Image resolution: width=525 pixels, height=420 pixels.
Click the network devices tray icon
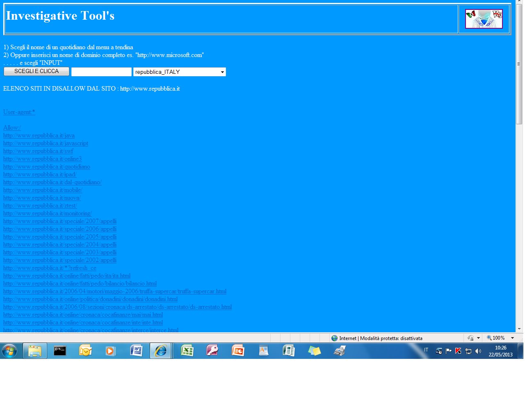click(439, 351)
